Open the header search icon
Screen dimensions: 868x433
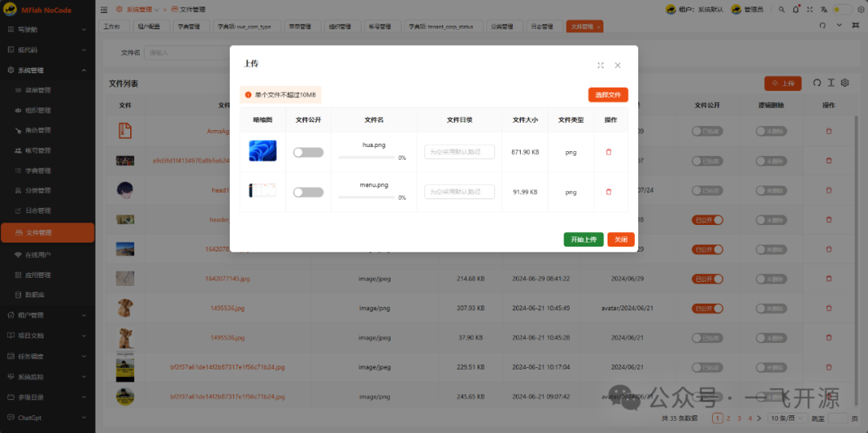tap(782, 10)
